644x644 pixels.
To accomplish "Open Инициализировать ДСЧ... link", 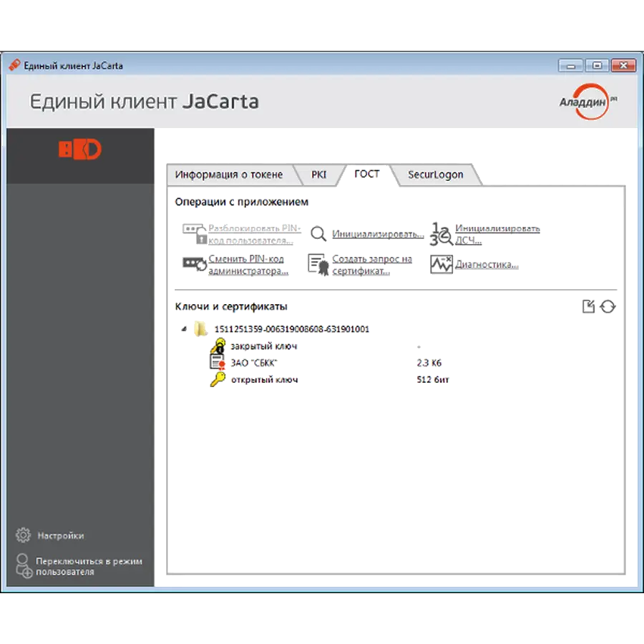I will click(x=497, y=234).
